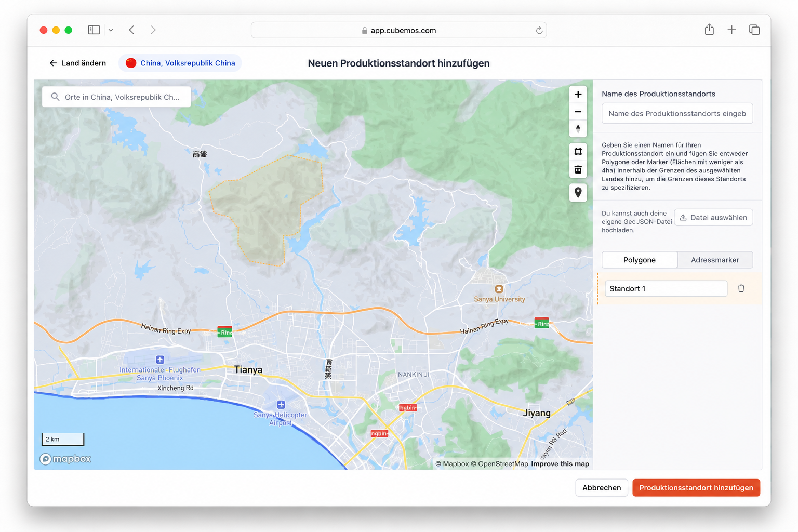The height and width of the screenshot is (532, 798).
Task: Switch to Adressmarker tab
Action: (x=715, y=260)
